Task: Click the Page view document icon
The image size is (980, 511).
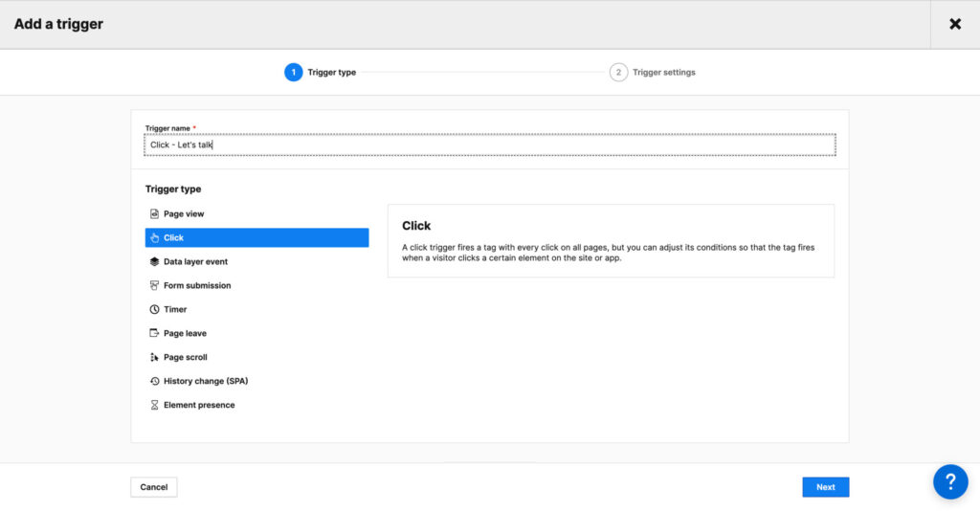Action: [154, 213]
